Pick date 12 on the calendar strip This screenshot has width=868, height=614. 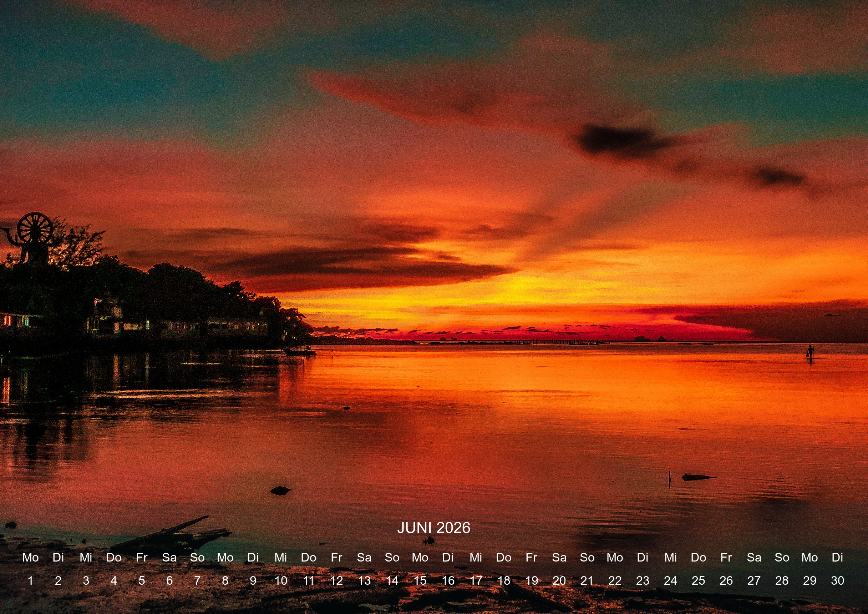point(336,580)
